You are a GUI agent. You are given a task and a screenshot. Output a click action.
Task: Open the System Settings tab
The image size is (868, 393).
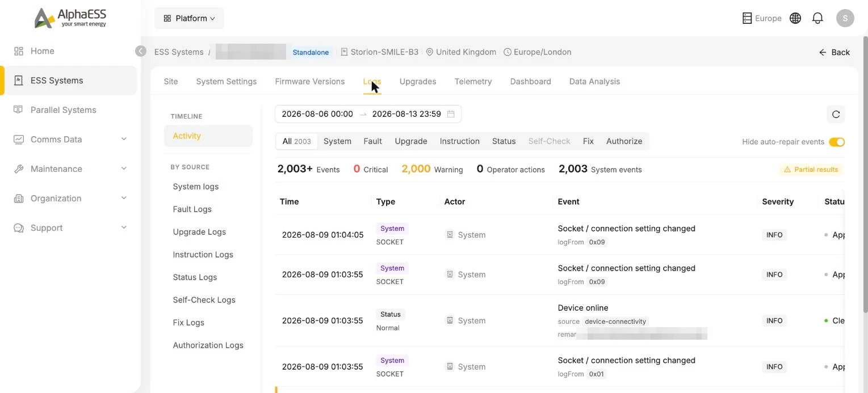tap(227, 82)
